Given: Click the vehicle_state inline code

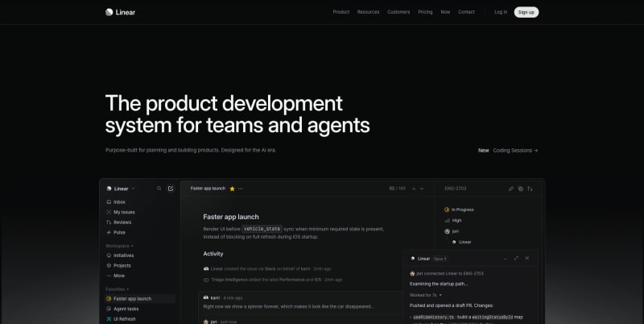Looking at the screenshot, I should [262, 229].
